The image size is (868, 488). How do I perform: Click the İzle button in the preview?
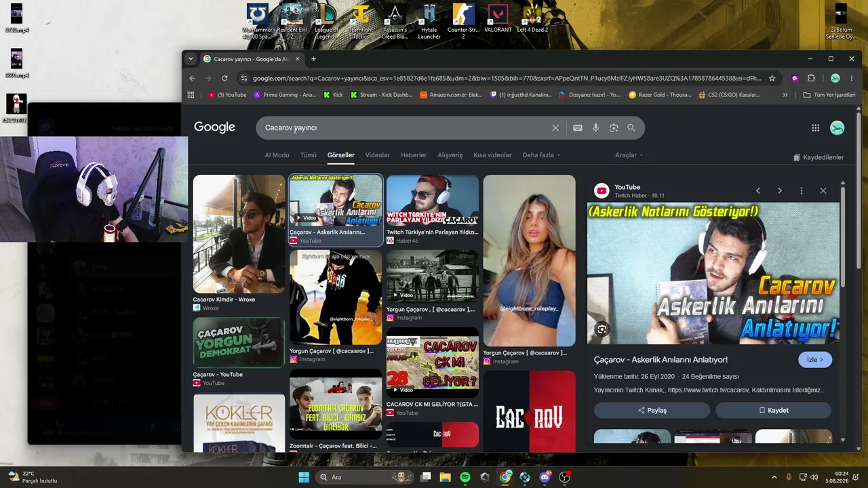[x=815, y=360]
